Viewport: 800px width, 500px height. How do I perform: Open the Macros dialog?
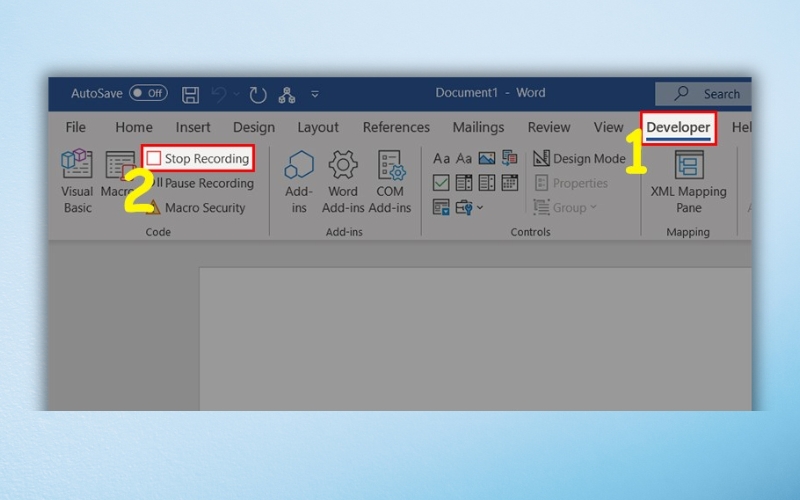click(118, 174)
